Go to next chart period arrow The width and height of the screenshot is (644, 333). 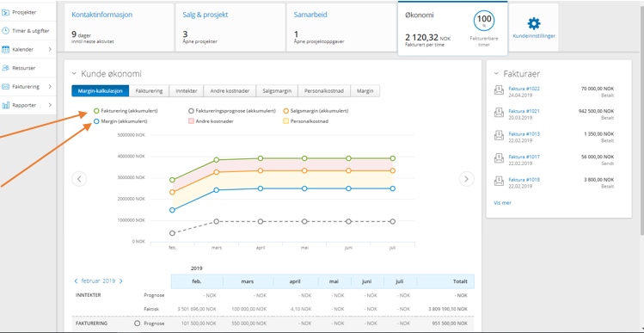(466, 179)
